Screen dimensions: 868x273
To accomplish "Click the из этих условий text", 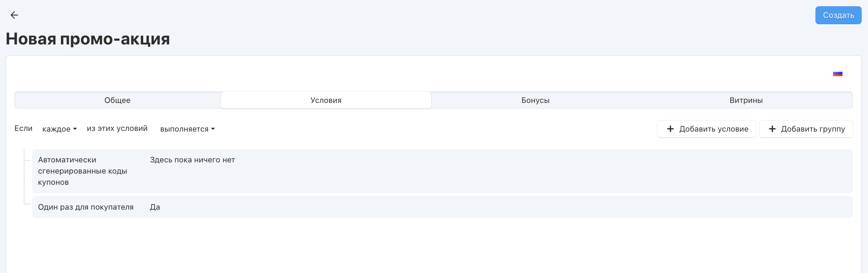I will pos(117,128).
